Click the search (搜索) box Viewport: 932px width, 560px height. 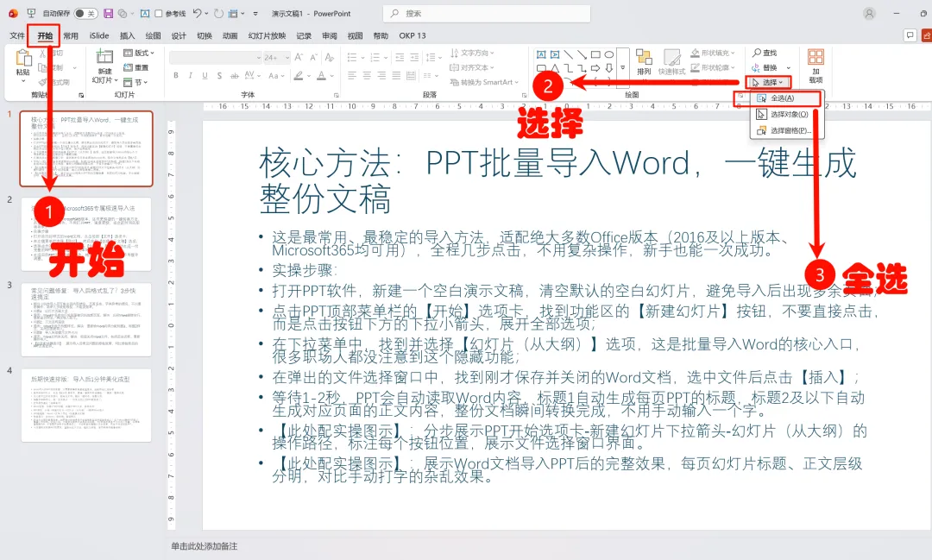click(x=487, y=13)
